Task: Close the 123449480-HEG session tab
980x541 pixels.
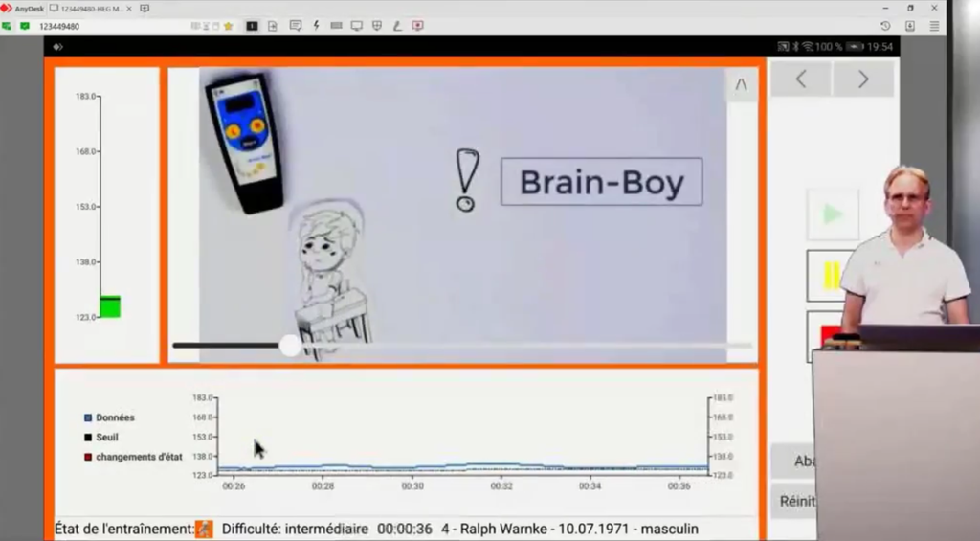Action: point(129,8)
